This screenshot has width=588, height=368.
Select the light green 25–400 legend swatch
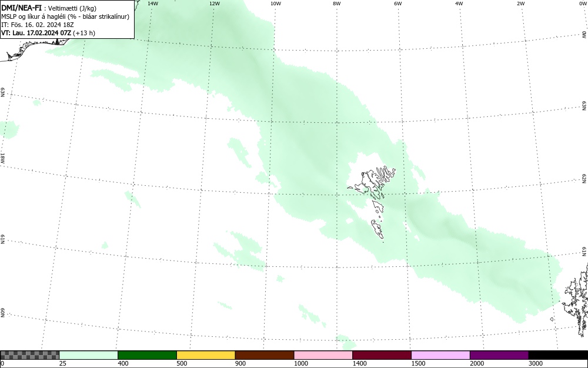pos(89,355)
